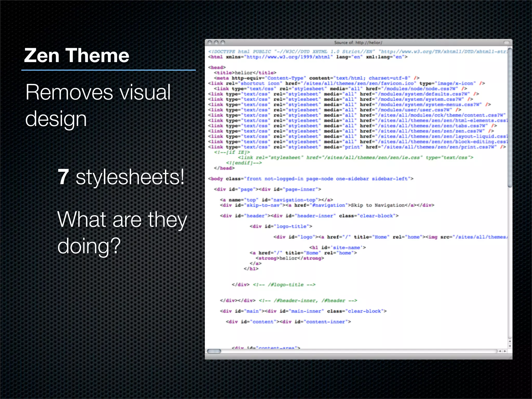Image resolution: width=532 pixels, height=399 pixels.
Task: Zoom the source window with green button
Action: [223, 42]
